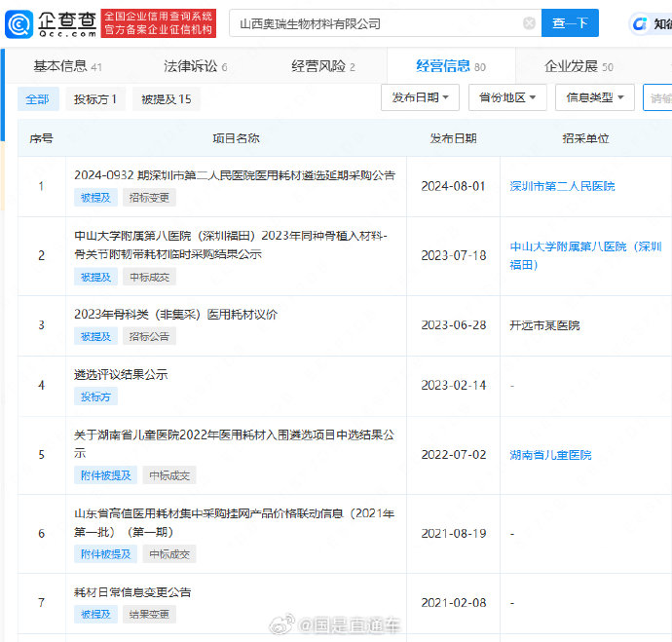Click the 被提及 tag in row 1
This screenshot has height=642, width=672.
[95, 198]
